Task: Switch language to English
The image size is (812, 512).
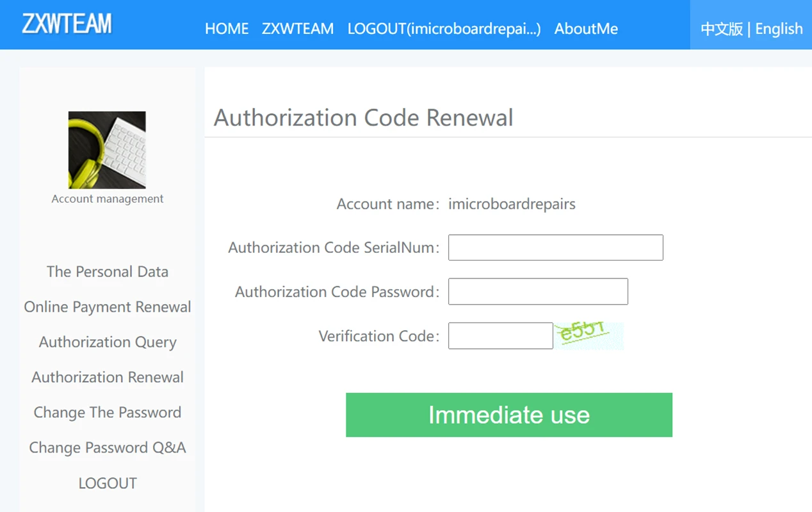Action: coord(779,29)
